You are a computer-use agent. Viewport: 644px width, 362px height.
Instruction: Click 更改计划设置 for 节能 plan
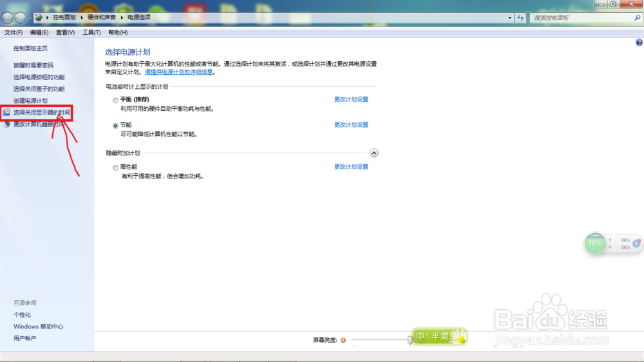pyautogui.click(x=351, y=125)
